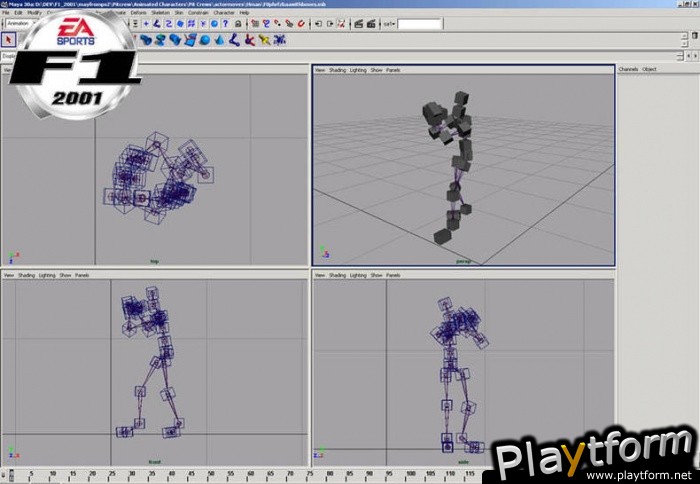Viewport: 700px width, 484px height.
Task: Select the arrow Select tool in the toolbox
Action: [9, 40]
